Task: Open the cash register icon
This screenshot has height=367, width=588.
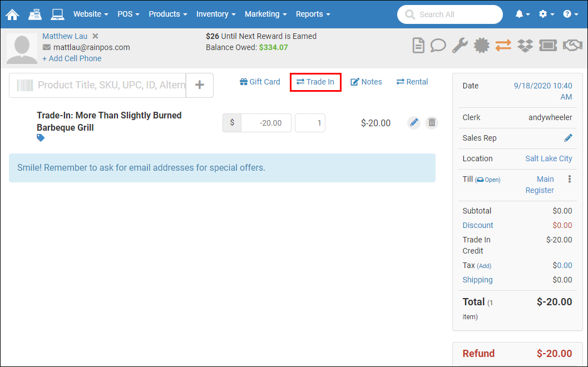Action: (x=34, y=14)
